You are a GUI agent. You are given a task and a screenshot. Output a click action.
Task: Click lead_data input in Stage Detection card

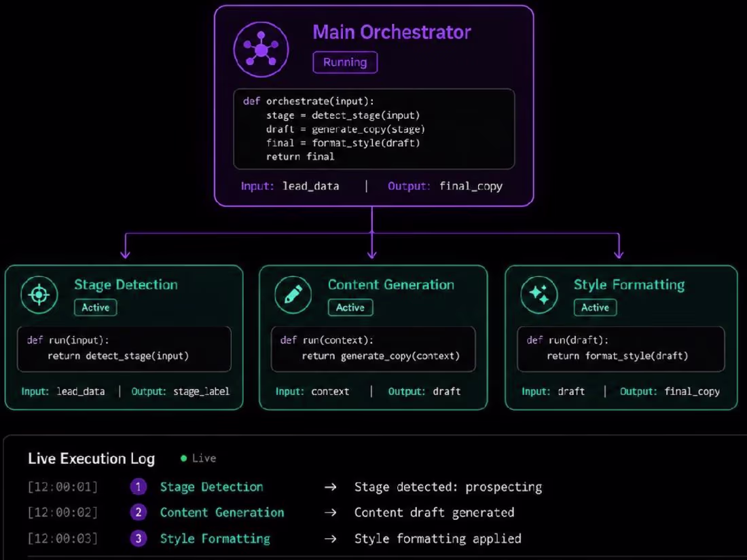[81, 392]
